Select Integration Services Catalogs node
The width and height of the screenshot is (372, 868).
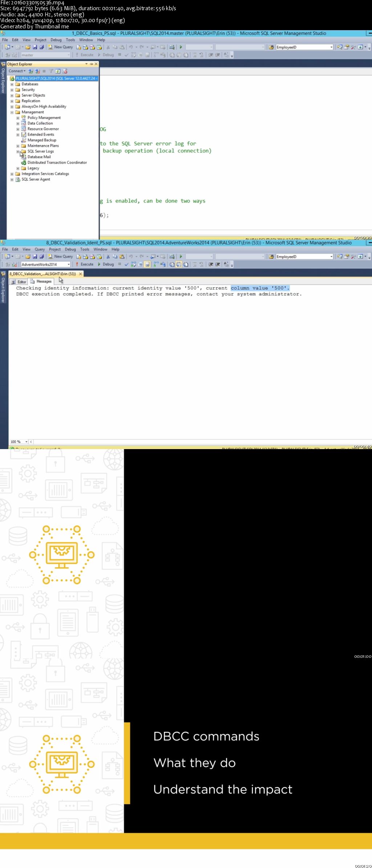[42, 174]
